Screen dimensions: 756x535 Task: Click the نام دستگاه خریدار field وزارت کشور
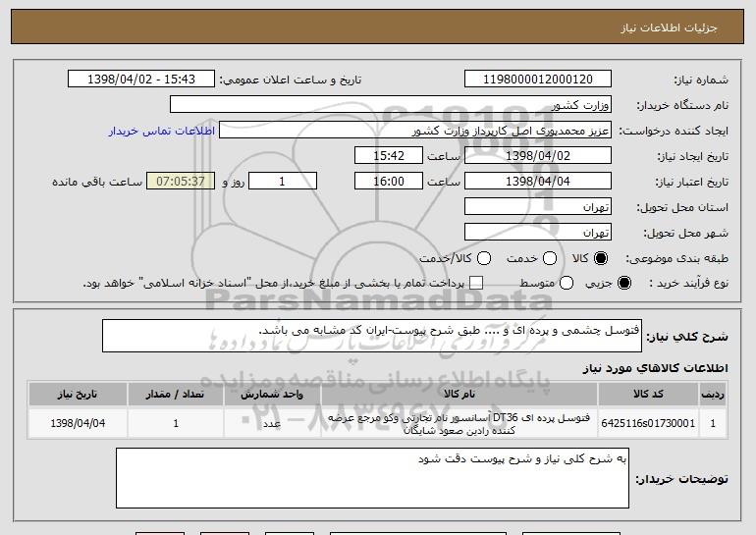coord(391,105)
